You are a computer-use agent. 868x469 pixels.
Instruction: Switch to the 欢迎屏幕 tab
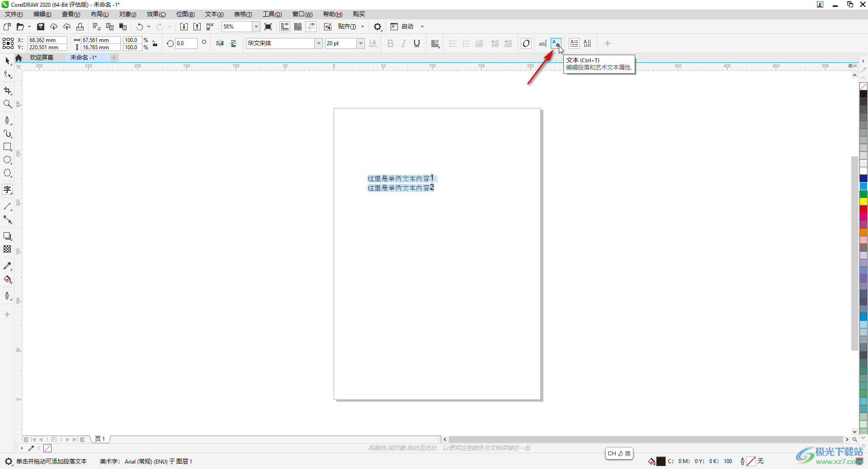tap(42, 57)
